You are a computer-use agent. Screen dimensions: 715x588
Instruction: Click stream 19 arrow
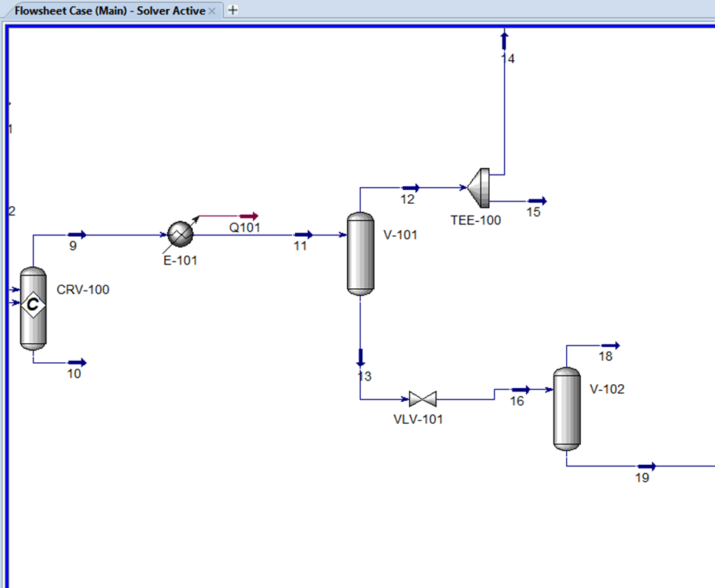[647, 466]
